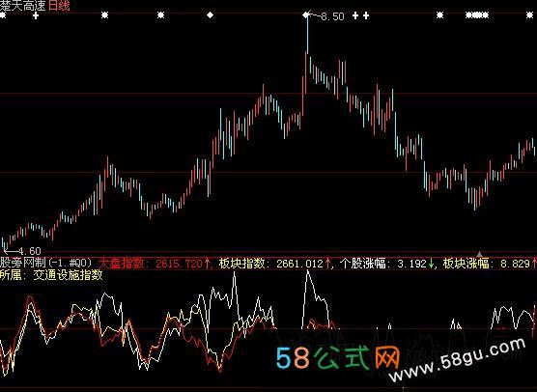Open the 楚天高速 stock name title
537x392 pixels.
click(x=23, y=6)
